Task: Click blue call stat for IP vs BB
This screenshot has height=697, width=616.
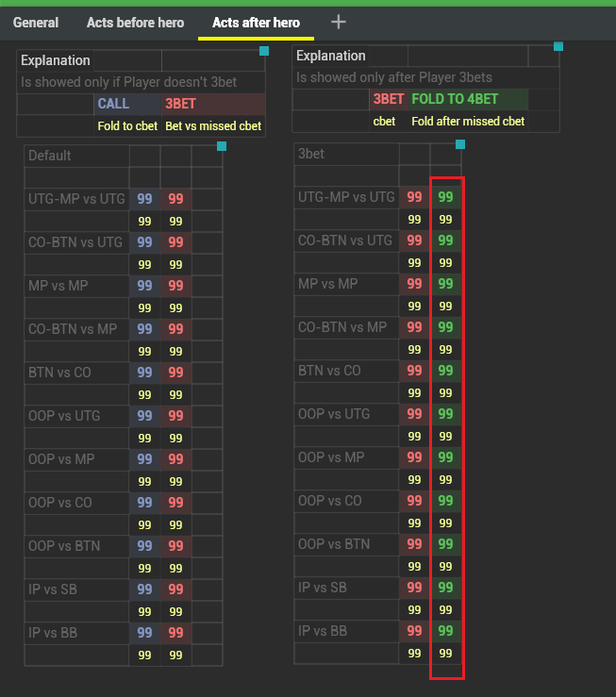Action: coord(144,632)
